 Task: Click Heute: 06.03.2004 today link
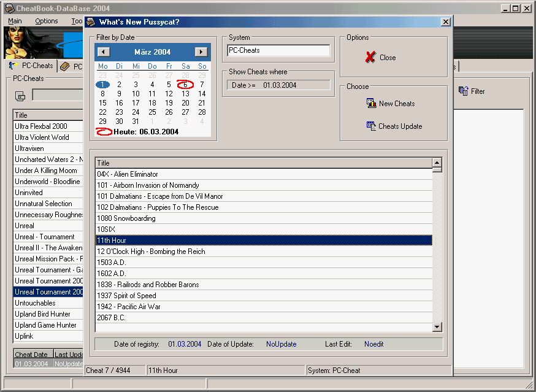click(x=146, y=131)
